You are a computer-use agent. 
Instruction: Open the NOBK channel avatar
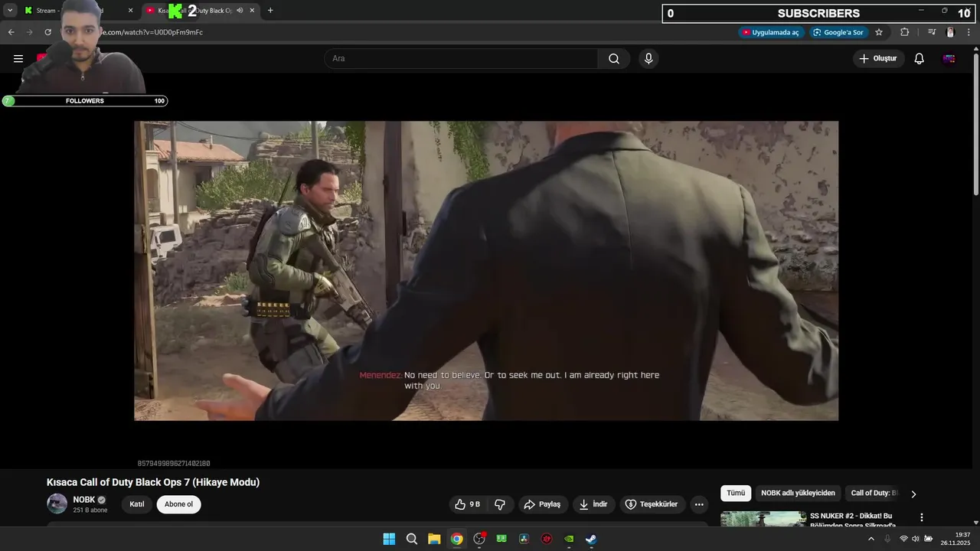57,504
